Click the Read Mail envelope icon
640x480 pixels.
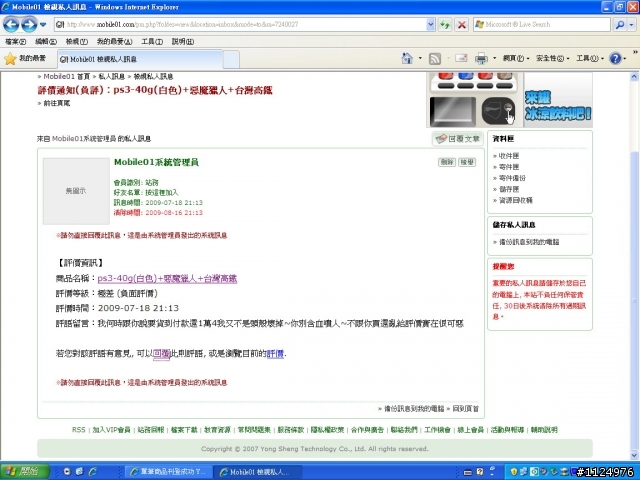pyautogui.click(x=461, y=58)
